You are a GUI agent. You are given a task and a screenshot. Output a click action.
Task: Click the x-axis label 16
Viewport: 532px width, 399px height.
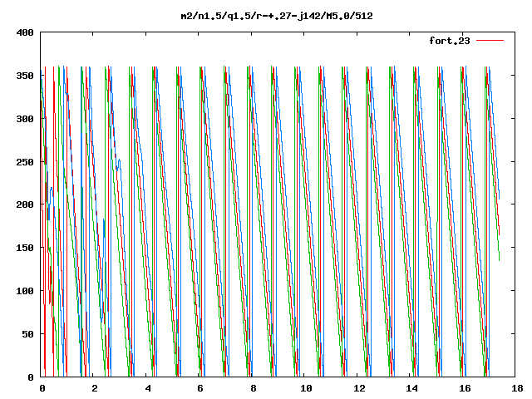[465, 388]
